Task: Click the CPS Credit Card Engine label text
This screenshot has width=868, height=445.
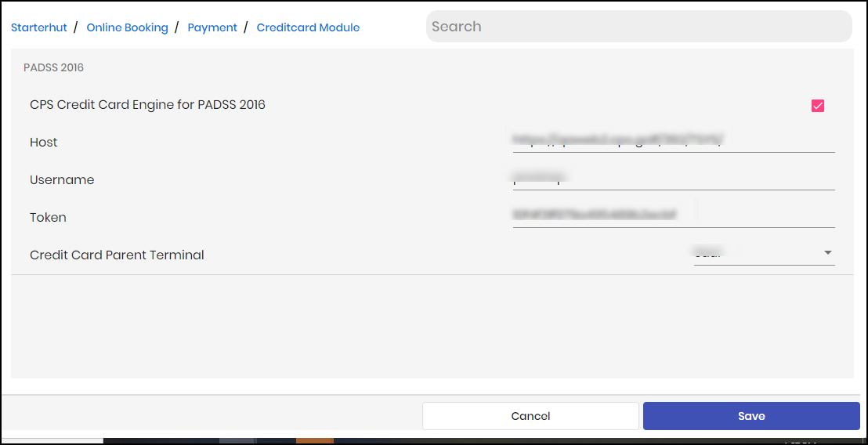Action: tap(148, 105)
